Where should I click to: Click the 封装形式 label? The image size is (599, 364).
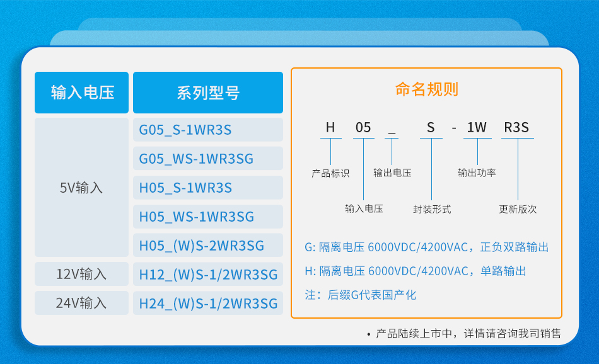(x=432, y=209)
